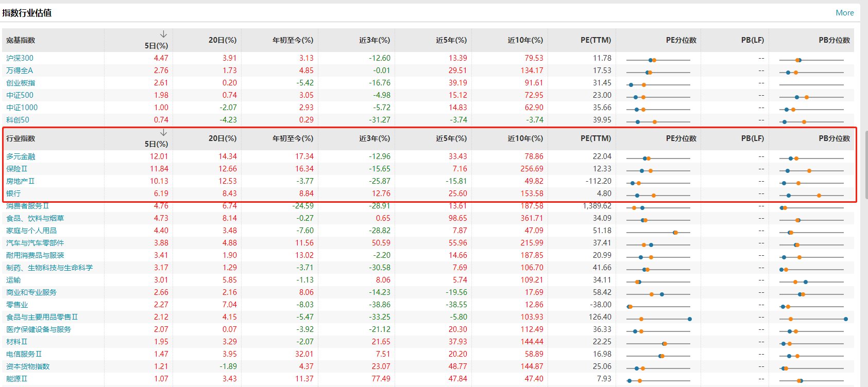
Task: Select the 耐用消费品与服装 industry link
Action: [35, 255]
